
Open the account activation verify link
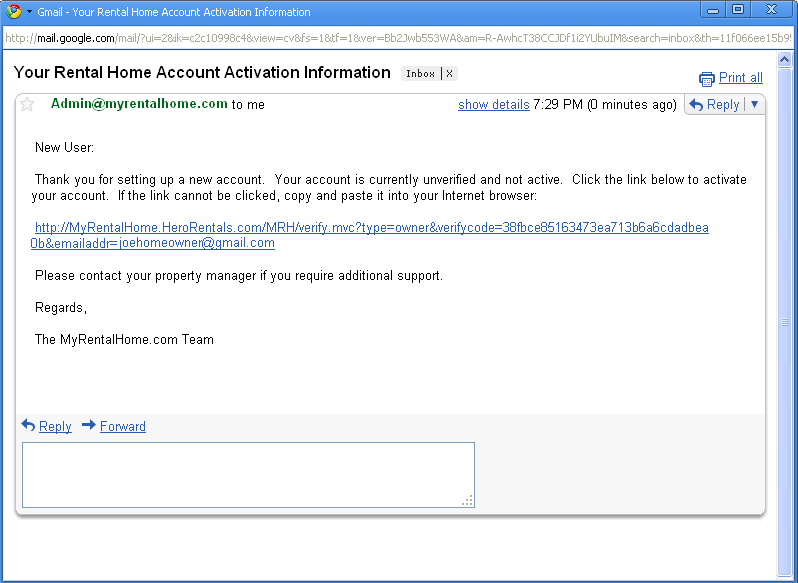pyautogui.click(x=370, y=235)
